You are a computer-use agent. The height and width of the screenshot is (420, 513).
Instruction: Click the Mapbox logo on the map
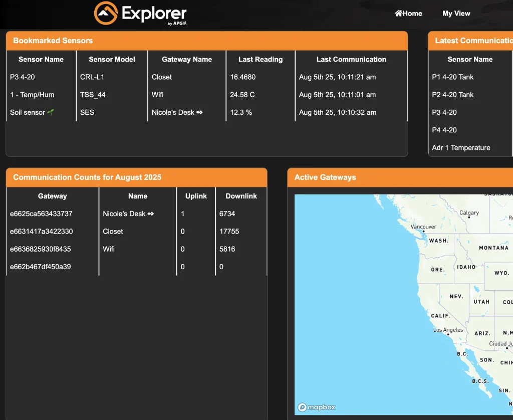click(316, 407)
